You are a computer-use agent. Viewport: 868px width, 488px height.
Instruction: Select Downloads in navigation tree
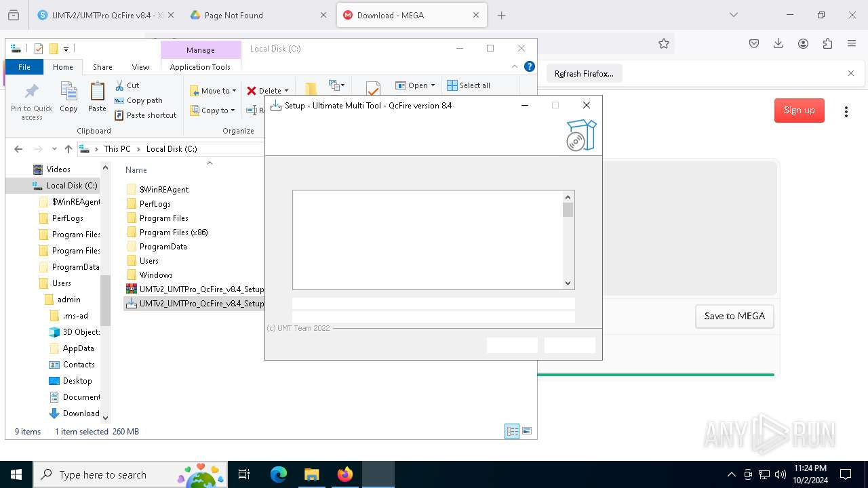(x=81, y=413)
